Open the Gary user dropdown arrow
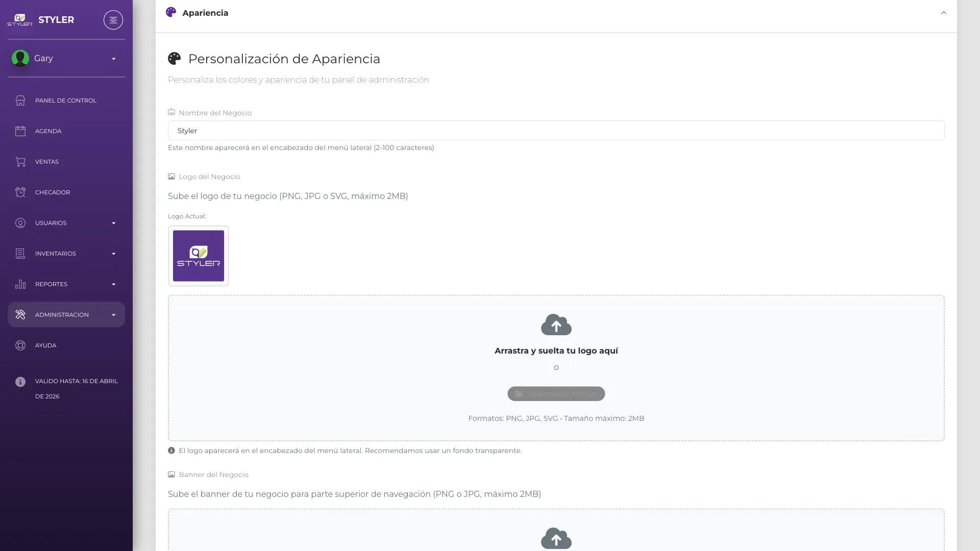 [114, 59]
